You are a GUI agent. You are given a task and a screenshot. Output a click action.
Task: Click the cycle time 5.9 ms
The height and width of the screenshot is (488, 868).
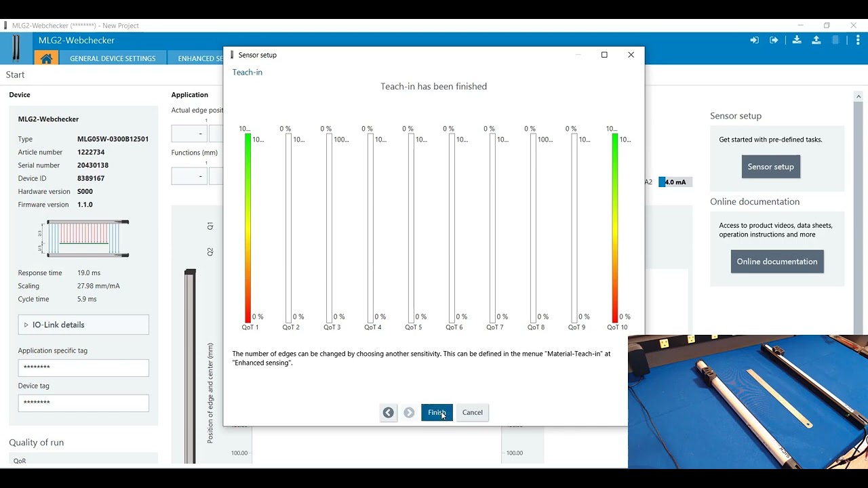point(87,299)
